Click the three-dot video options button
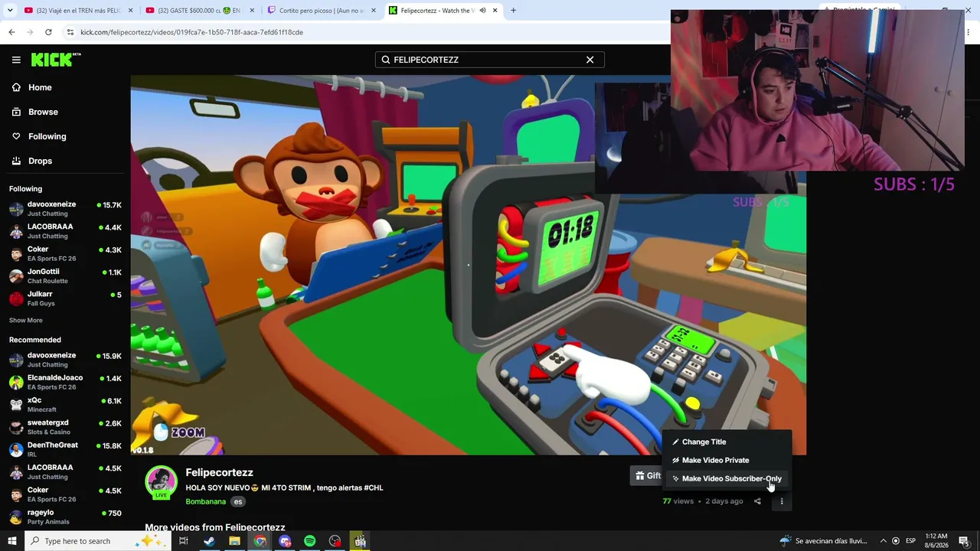 click(x=782, y=501)
